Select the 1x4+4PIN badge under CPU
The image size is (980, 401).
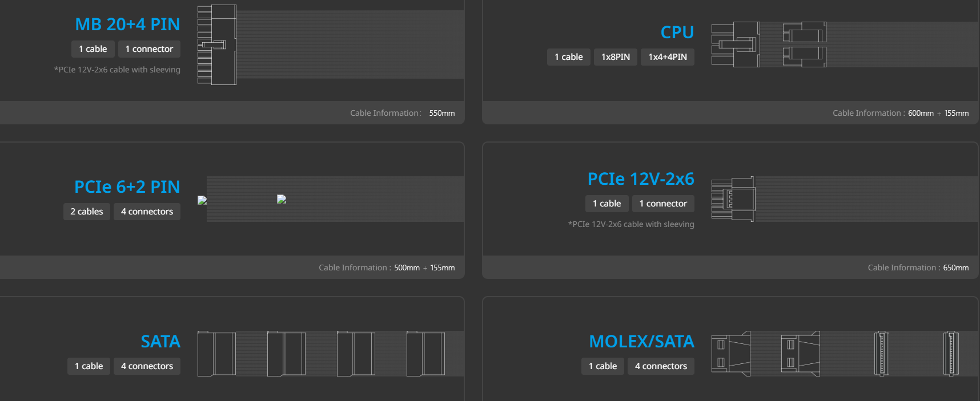[667, 57]
